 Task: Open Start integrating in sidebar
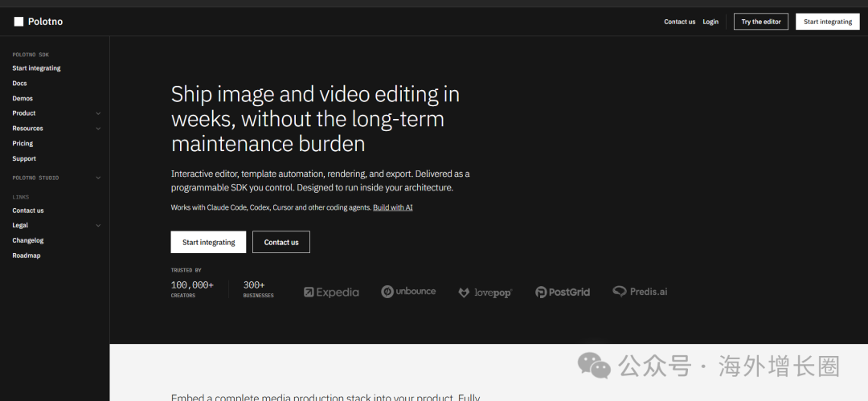(x=36, y=68)
